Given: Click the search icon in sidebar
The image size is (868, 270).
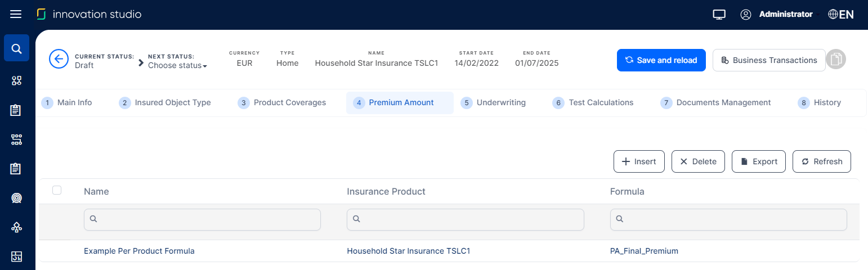Looking at the screenshot, I should (x=16, y=49).
